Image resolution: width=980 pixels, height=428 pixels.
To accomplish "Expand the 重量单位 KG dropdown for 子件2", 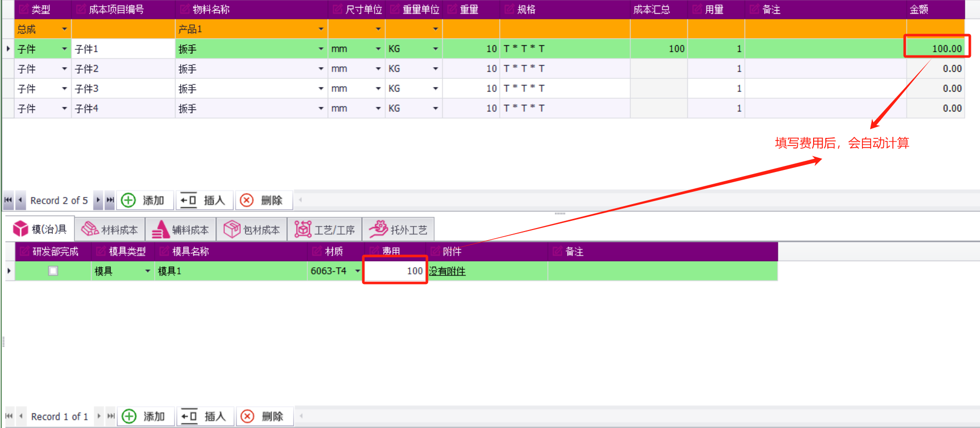I will 435,69.
